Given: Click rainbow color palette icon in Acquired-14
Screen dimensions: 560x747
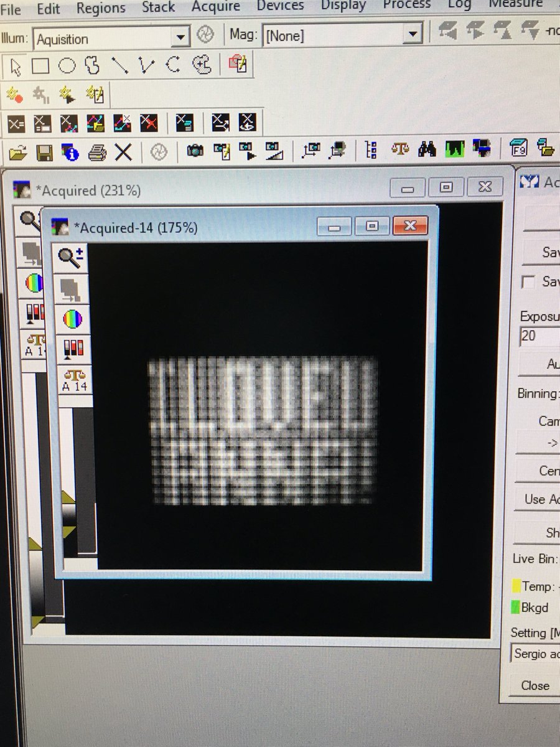Looking at the screenshot, I should coord(72,319).
